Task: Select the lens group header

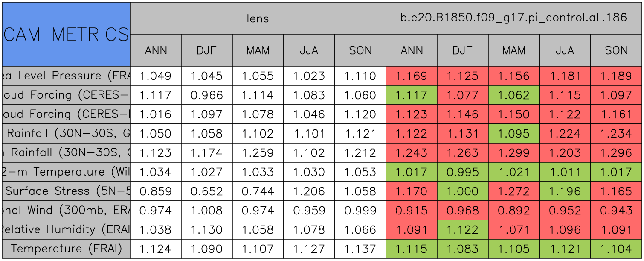Action: point(258,18)
